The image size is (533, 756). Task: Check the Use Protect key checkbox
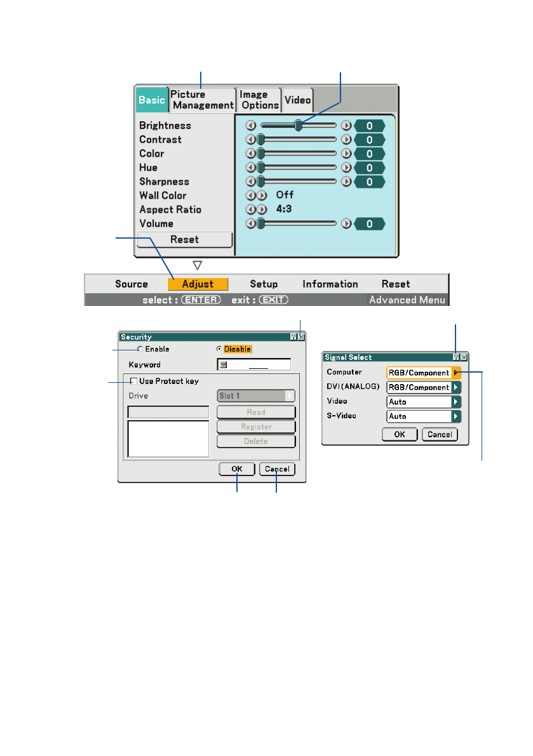134,381
